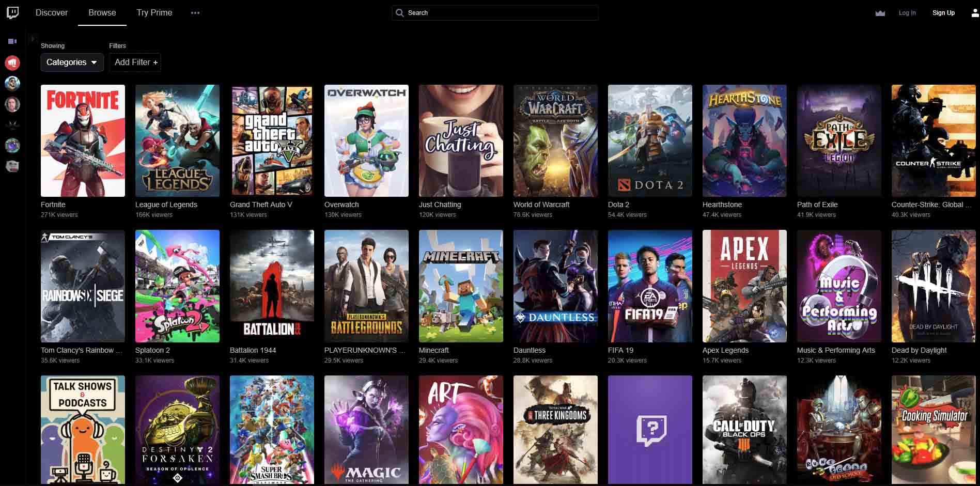Open the second sidebar channel avatar
Image resolution: width=980 pixels, height=486 pixels.
pyautogui.click(x=12, y=83)
